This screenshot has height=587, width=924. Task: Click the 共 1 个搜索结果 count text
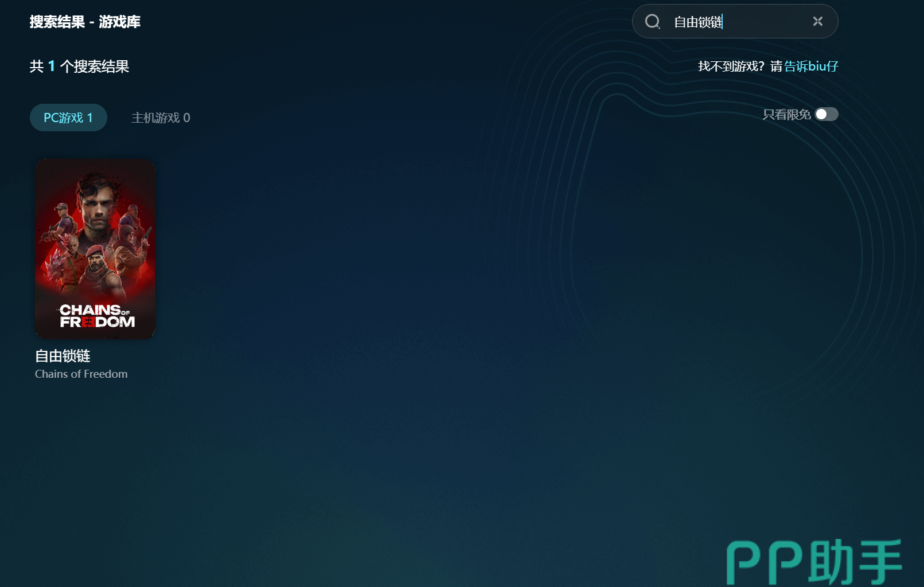(79, 66)
